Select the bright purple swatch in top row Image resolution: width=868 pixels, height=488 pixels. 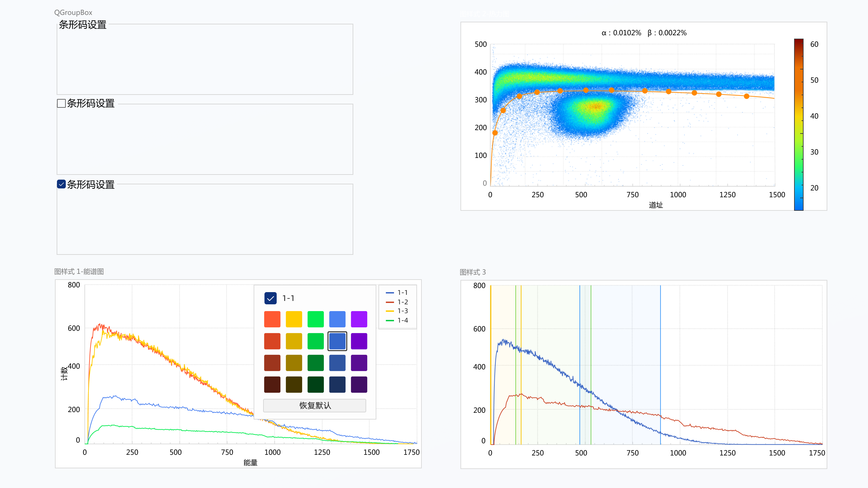click(359, 319)
